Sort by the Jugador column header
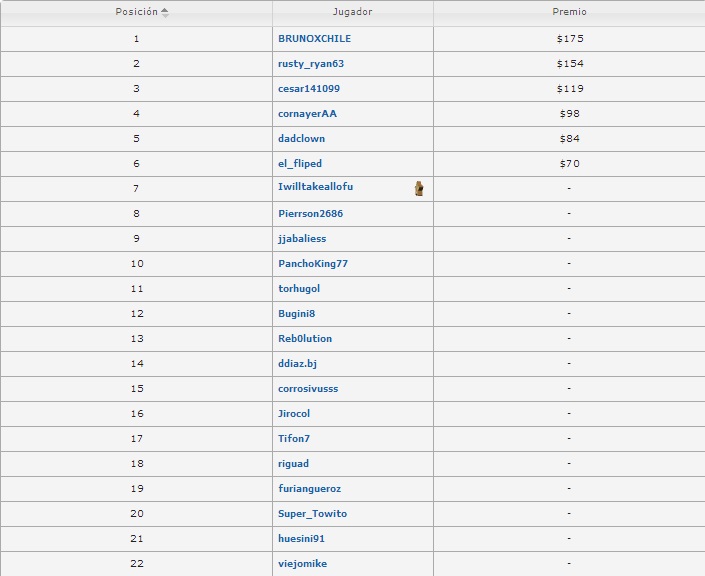 coord(352,13)
